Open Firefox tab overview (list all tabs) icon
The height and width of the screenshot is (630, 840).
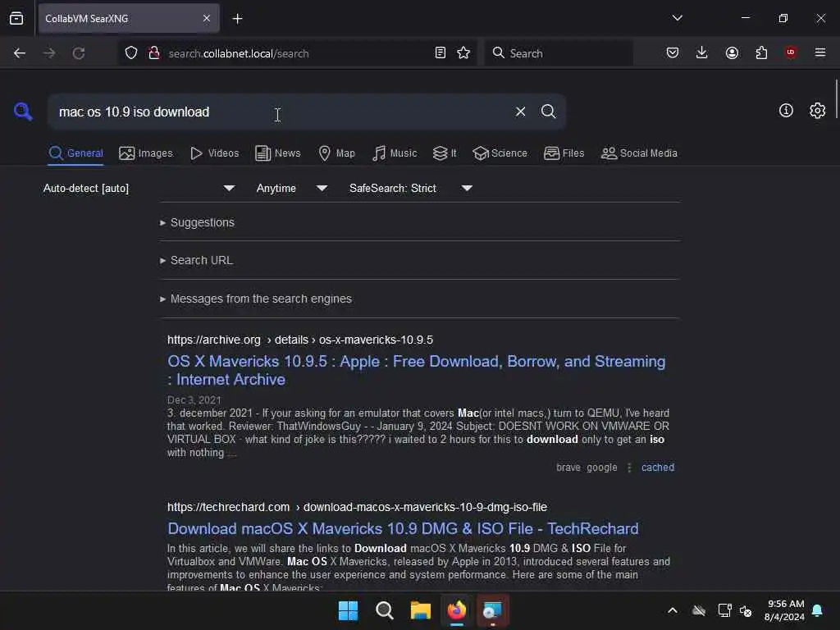[16, 19]
